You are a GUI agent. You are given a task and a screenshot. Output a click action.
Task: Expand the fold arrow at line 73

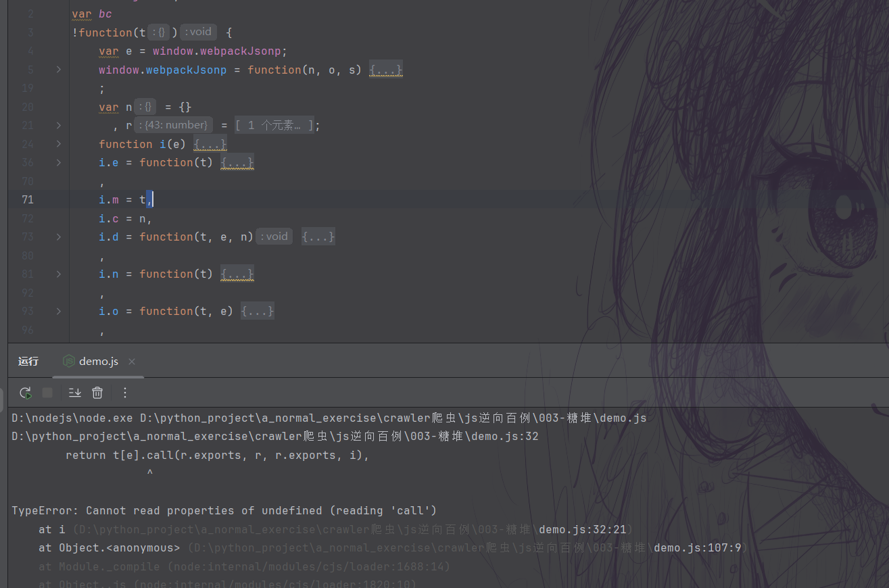pos(59,237)
